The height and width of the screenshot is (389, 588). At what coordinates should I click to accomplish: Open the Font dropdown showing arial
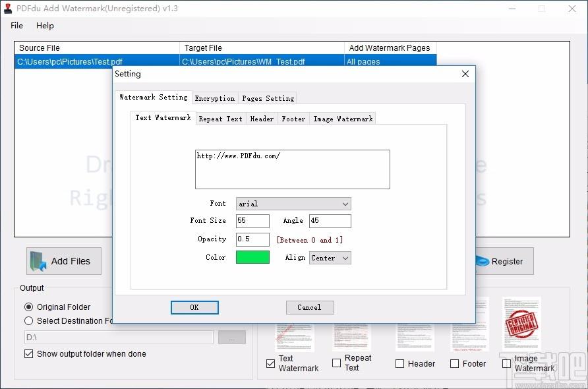coord(293,204)
